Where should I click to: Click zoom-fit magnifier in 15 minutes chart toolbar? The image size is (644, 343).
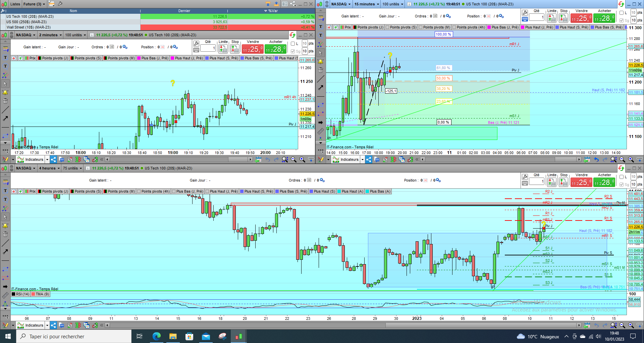613,159
